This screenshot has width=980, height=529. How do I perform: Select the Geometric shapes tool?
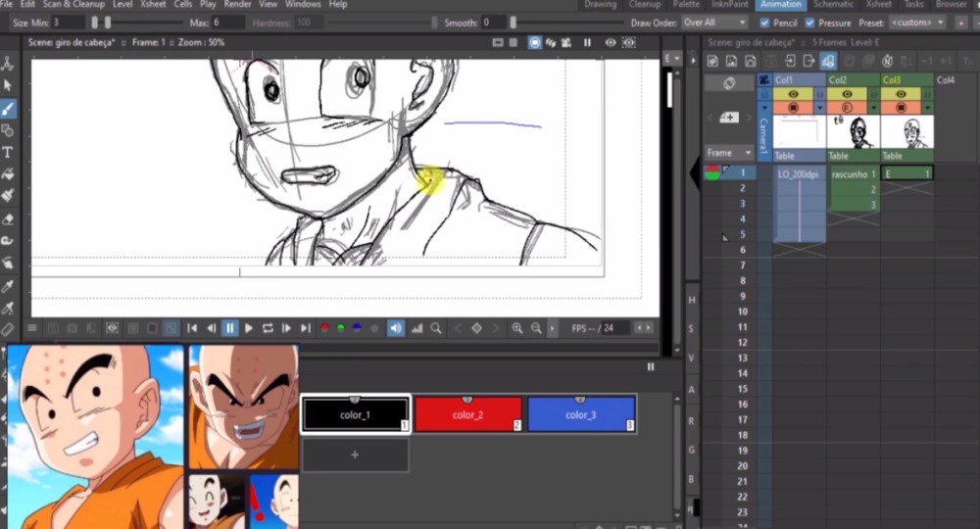[x=8, y=130]
